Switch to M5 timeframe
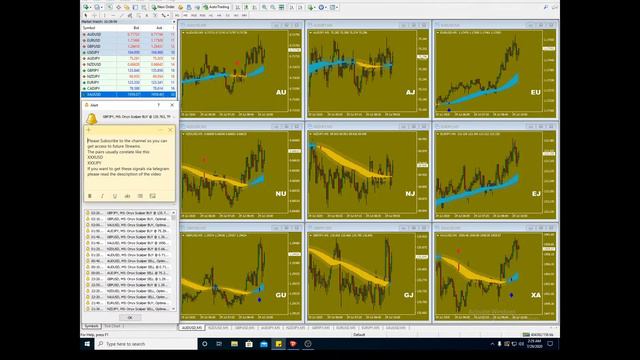 tap(185, 15)
